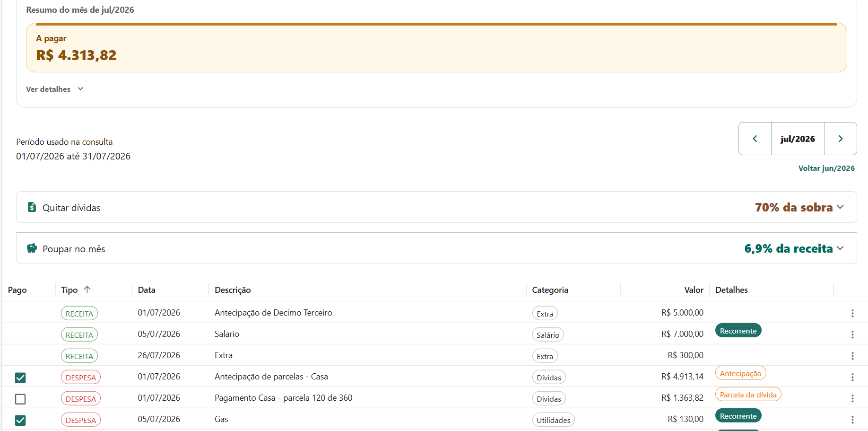The image size is (868, 431).
Task: Click the jul/2026 month selector button
Action: [798, 139]
